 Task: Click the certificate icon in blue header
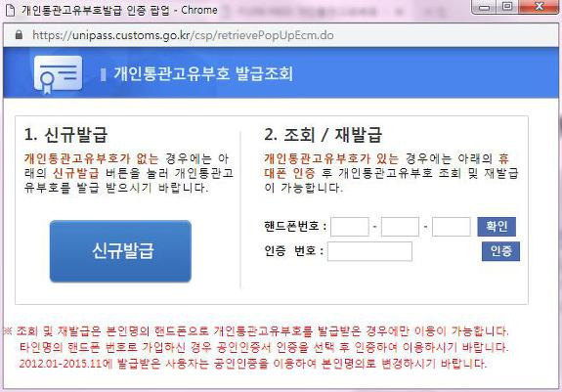point(58,74)
